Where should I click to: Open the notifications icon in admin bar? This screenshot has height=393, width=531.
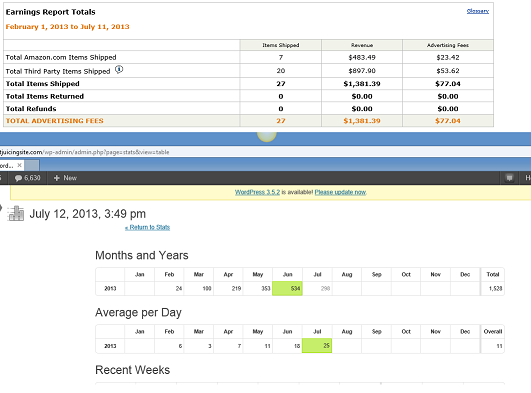pyautogui.click(x=509, y=178)
